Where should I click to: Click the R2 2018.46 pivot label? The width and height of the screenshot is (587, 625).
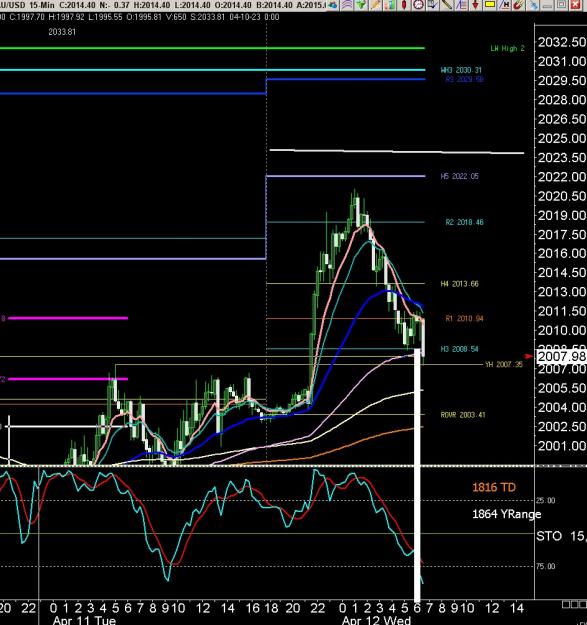click(x=464, y=222)
